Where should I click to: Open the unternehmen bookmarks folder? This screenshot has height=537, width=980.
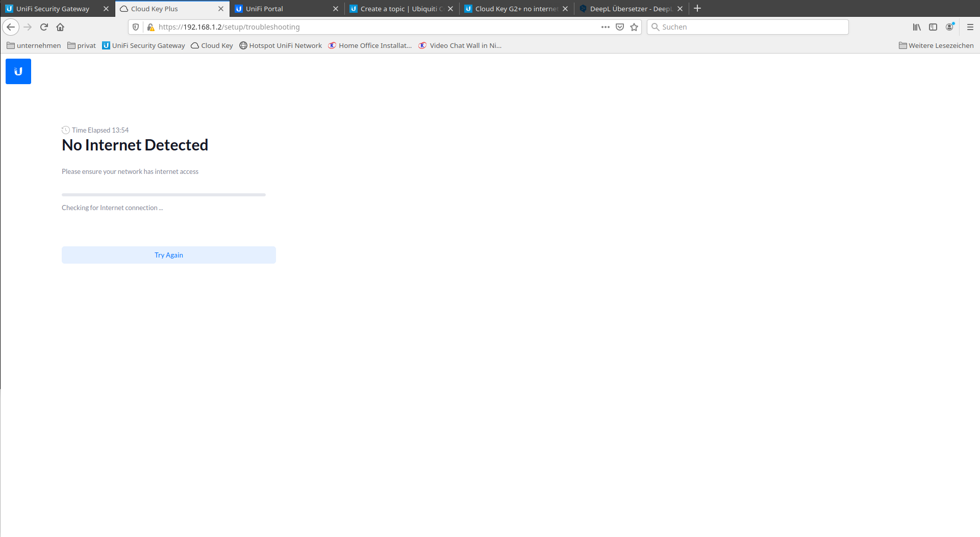pyautogui.click(x=34, y=45)
